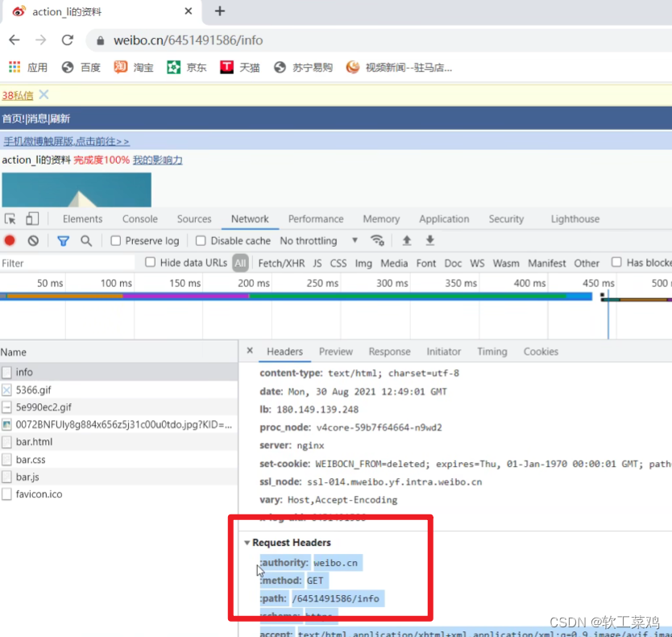Click 手机微博触屏版 link
This screenshot has width=672, height=637.
pos(66,141)
